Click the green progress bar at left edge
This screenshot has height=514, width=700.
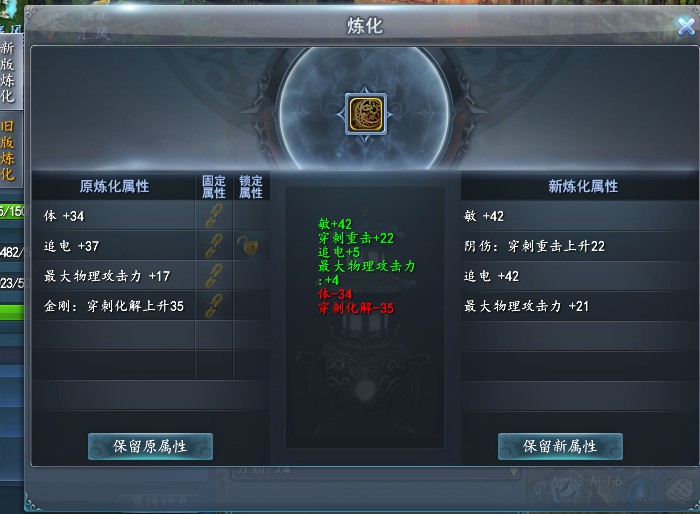click(12, 312)
